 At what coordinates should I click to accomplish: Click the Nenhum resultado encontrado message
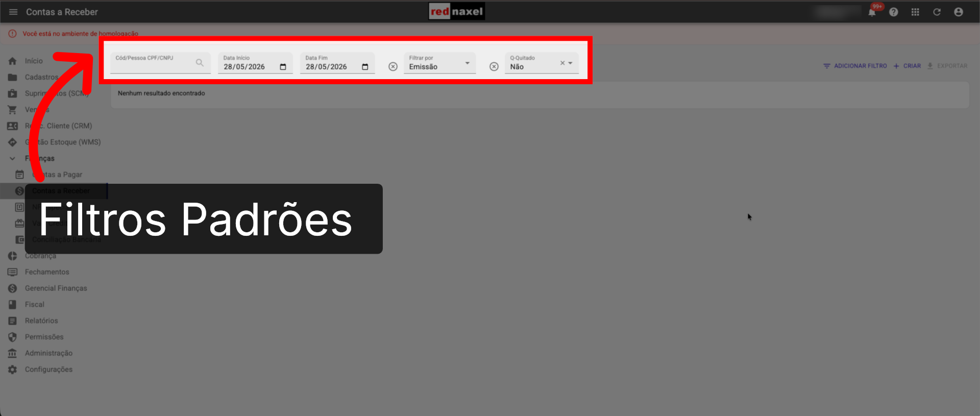[x=161, y=93]
